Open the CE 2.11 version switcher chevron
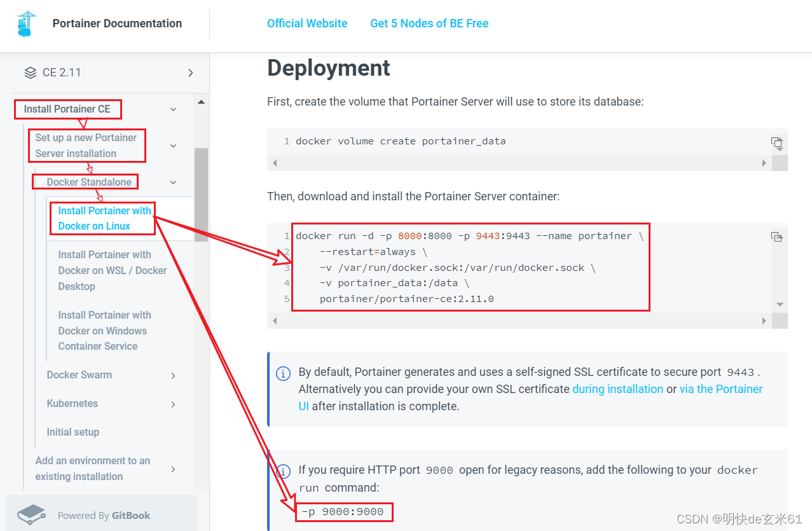The height and width of the screenshot is (531, 812). [x=190, y=73]
